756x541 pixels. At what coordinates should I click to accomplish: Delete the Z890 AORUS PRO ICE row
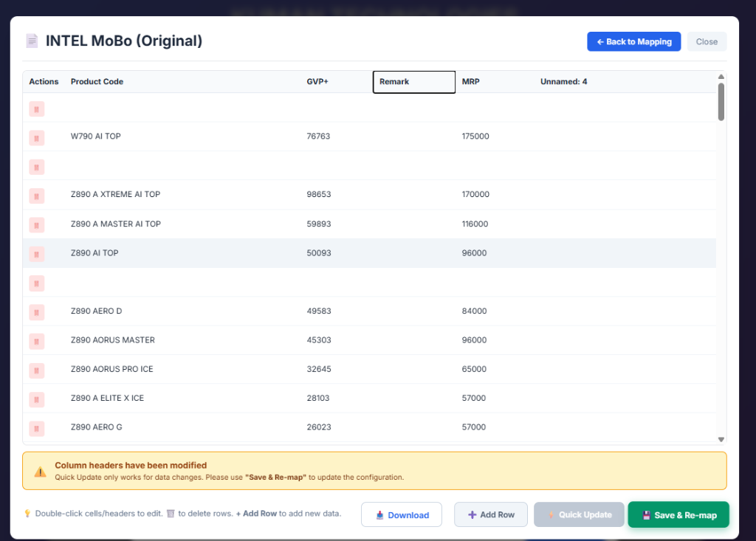coord(36,370)
